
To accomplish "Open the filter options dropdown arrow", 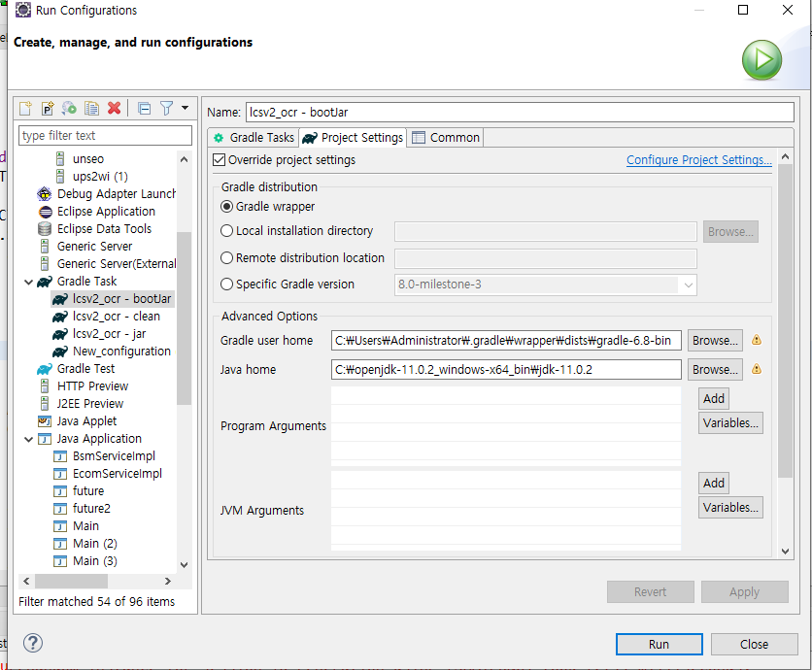I will 185,108.
